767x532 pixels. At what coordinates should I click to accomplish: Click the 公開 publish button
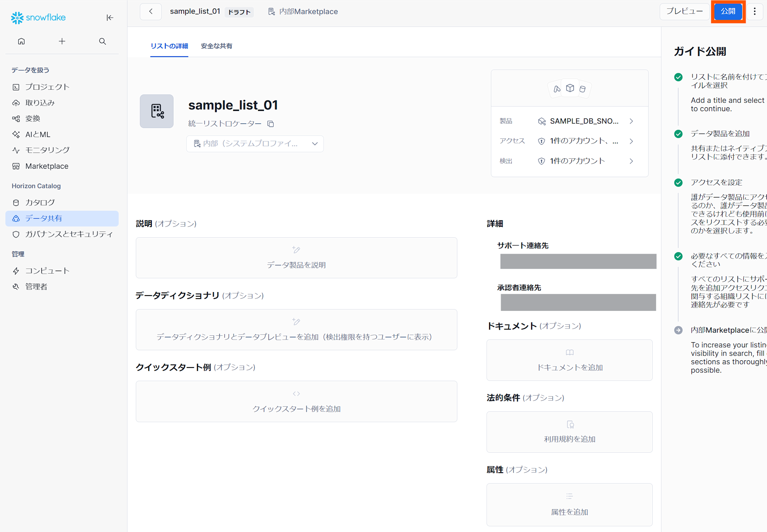[727, 11]
